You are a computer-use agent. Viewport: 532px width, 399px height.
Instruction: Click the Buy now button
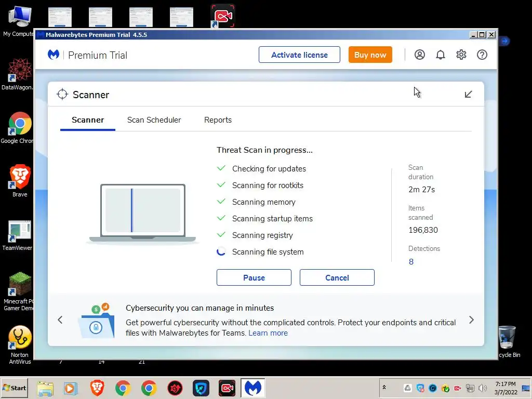point(370,55)
